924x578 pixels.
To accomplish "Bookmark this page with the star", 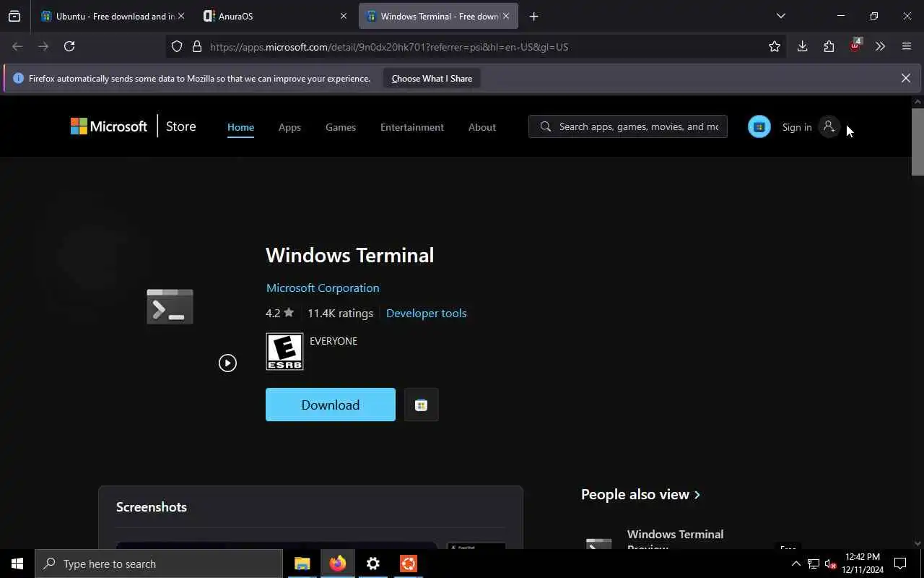I will (x=775, y=46).
